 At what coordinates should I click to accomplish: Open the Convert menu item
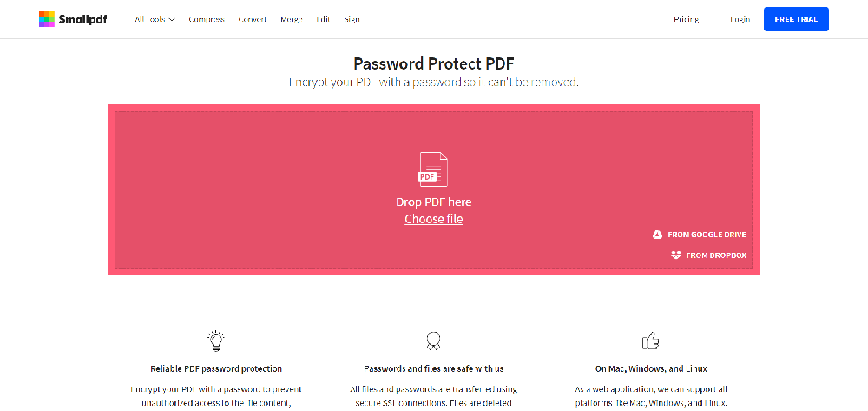(253, 19)
